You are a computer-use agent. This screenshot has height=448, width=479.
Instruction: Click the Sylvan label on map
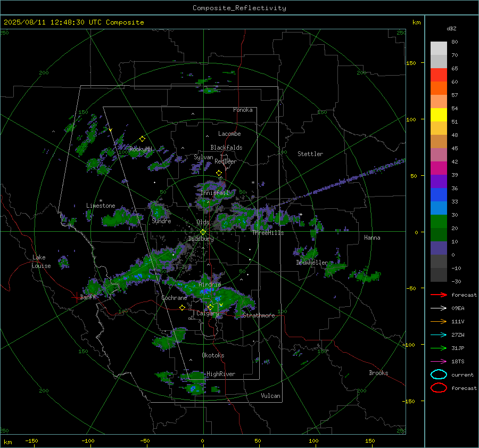tap(203, 157)
